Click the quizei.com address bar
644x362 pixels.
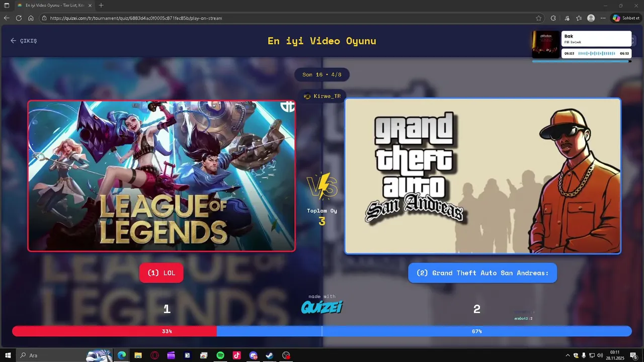click(292, 18)
